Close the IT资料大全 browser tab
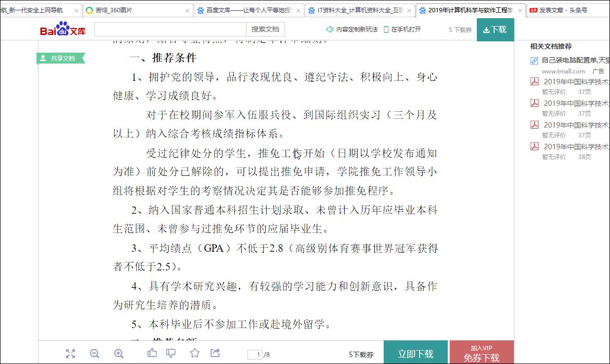Image resolution: width=610 pixels, height=364 pixels. 409,10
